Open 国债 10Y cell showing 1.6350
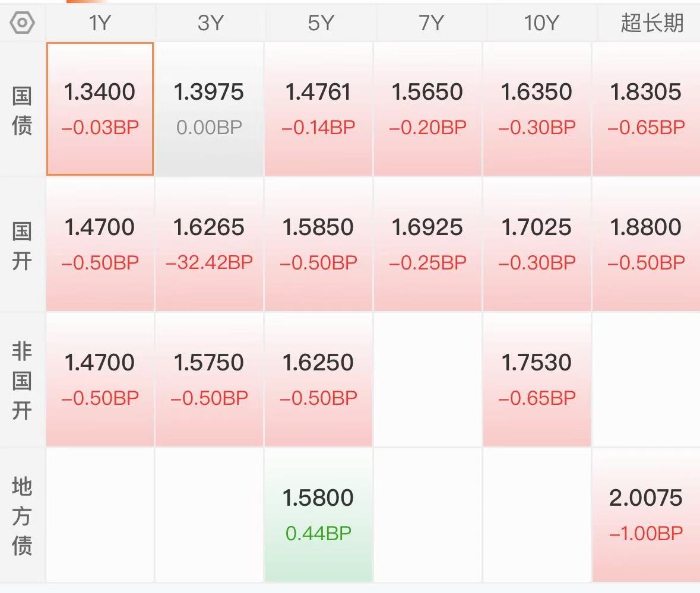Image resolution: width=700 pixels, height=593 pixels. pyautogui.click(x=537, y=109)
